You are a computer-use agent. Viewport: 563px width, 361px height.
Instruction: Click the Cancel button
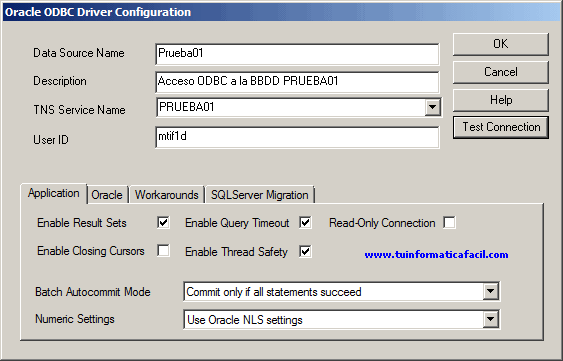point(501,72)
